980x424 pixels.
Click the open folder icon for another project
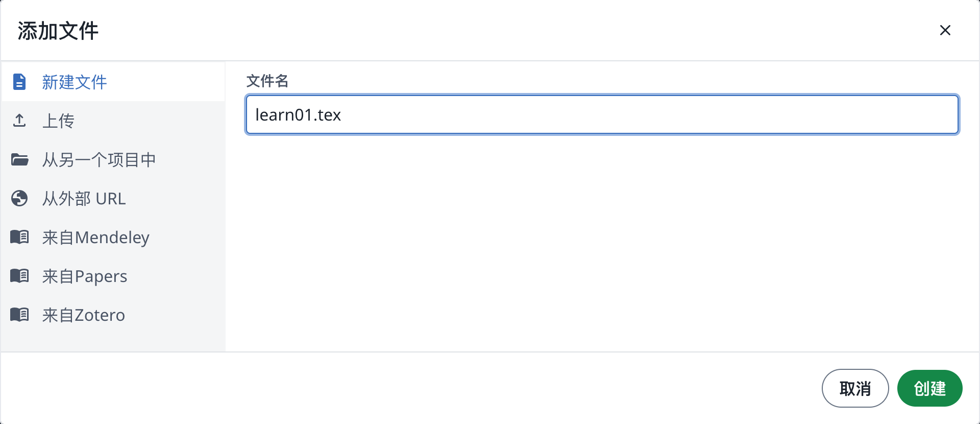20,159
